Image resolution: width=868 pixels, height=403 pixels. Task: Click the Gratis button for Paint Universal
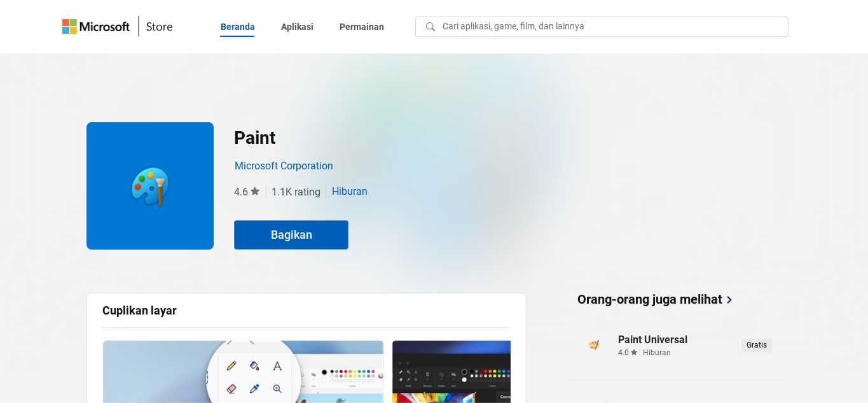coord(757,345)
